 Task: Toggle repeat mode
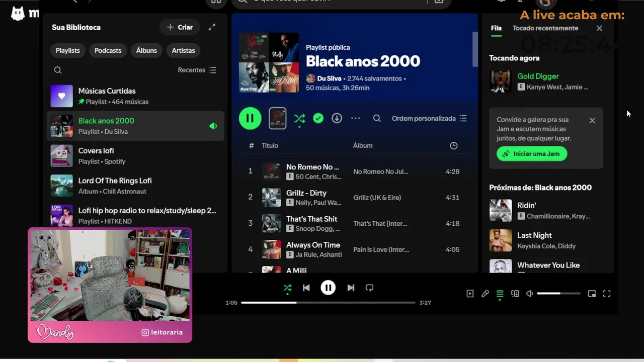click(369, 288)
